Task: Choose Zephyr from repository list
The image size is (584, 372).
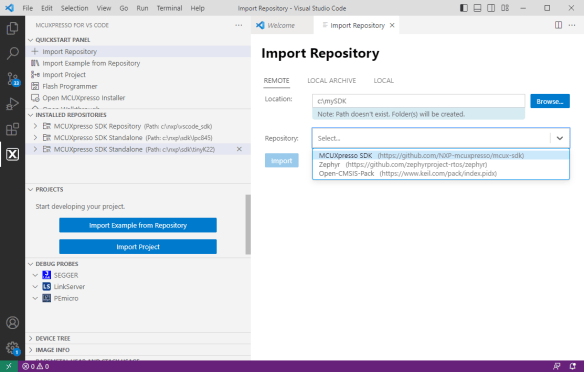Action: pyautogui.click(x=441, y=164)
